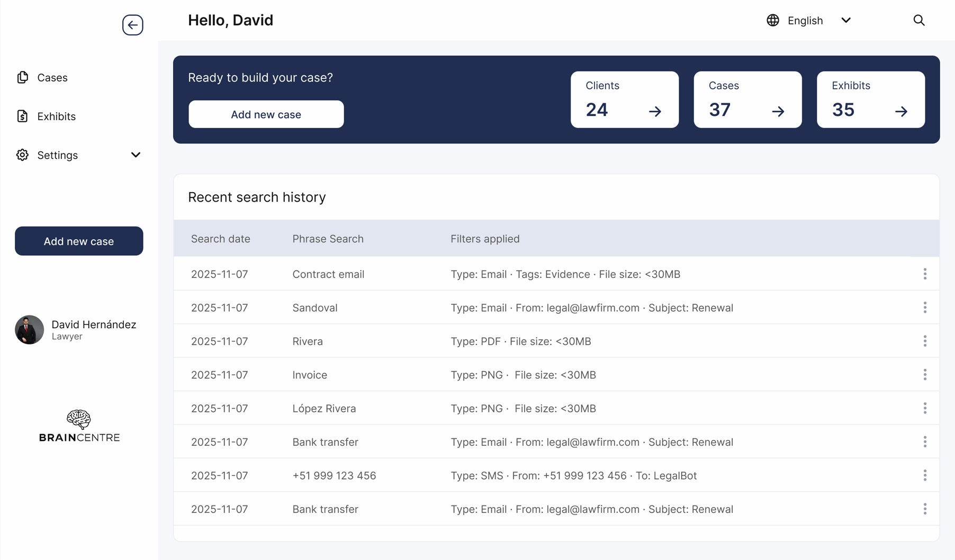Screen dimensions: 955x560
Task: Click the Phrase Search column header
Action: click(328, 239)
